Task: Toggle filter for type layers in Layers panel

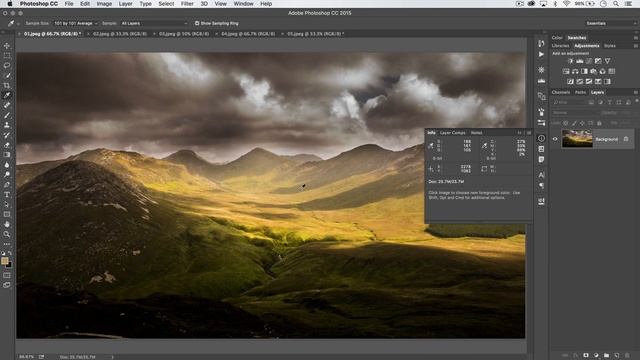Action: coord(610,102)
